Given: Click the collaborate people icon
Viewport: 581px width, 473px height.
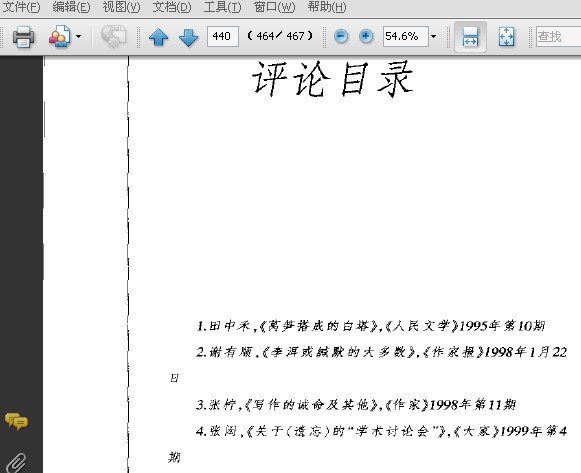Looking at the screenshot, I should 59,36.
